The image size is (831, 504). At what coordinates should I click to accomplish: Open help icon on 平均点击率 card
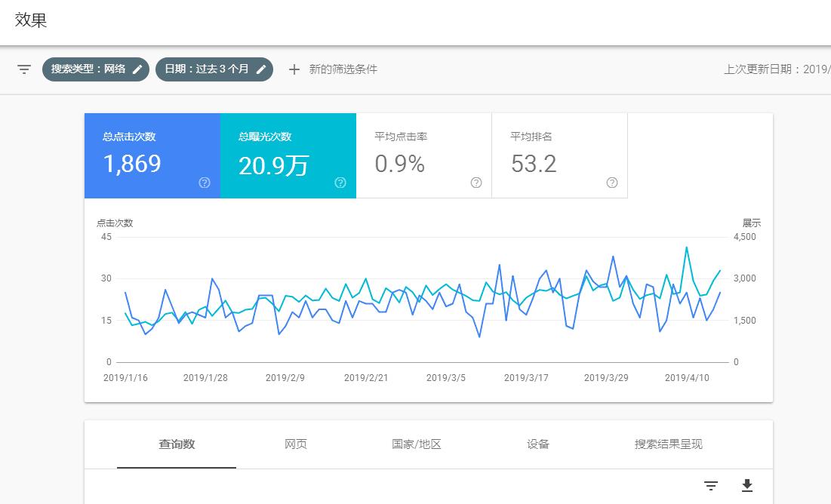click(x=476, y=183)
